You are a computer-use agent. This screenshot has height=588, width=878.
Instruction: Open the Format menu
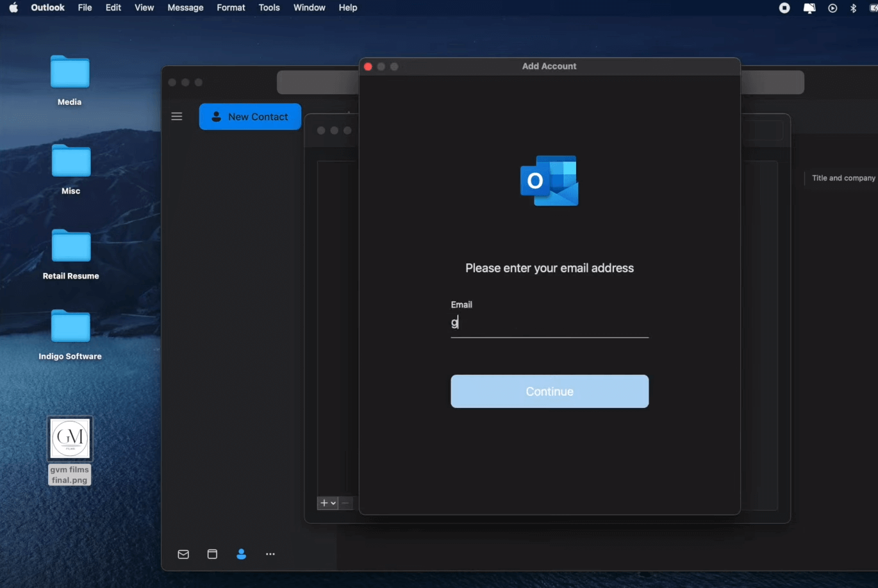(231, 8)
